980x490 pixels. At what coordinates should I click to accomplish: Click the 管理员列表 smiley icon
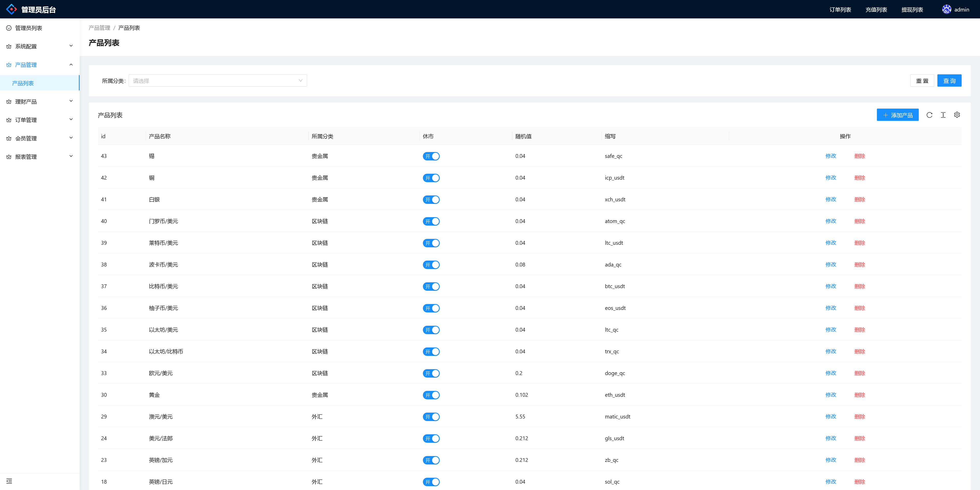pos(9,28)
